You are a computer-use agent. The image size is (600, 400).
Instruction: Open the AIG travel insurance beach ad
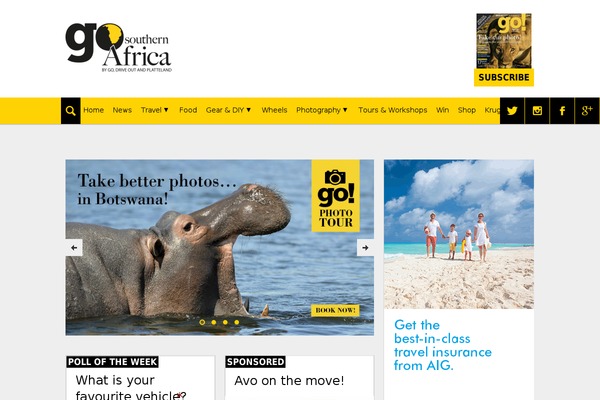tap(459, 280)
